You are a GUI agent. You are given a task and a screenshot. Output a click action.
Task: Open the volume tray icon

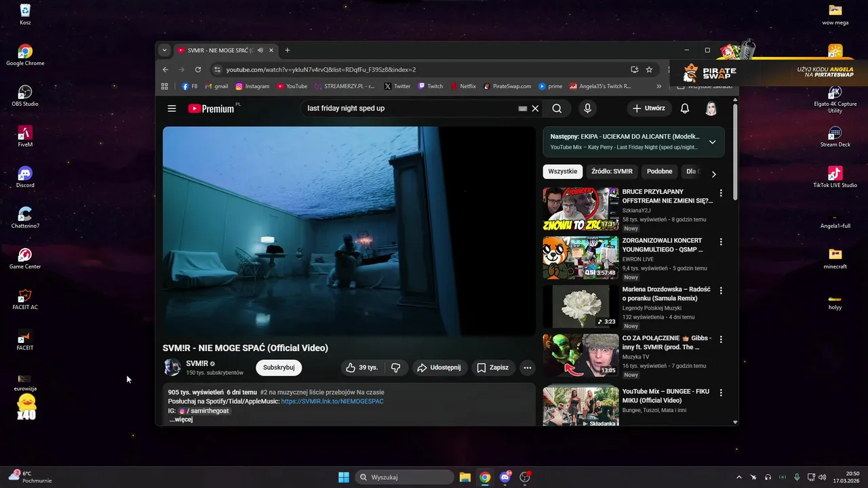pos(823,477)
